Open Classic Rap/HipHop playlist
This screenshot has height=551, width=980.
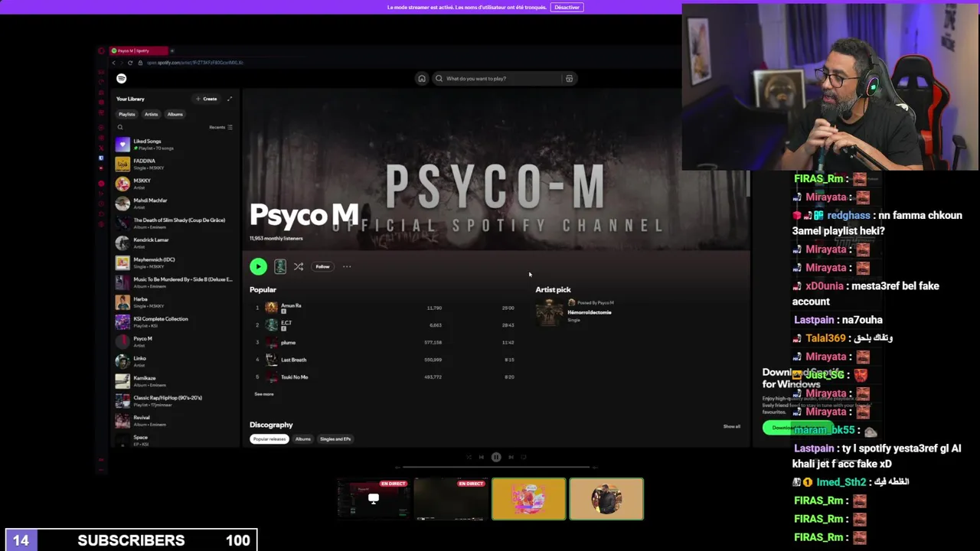[175, 401]
